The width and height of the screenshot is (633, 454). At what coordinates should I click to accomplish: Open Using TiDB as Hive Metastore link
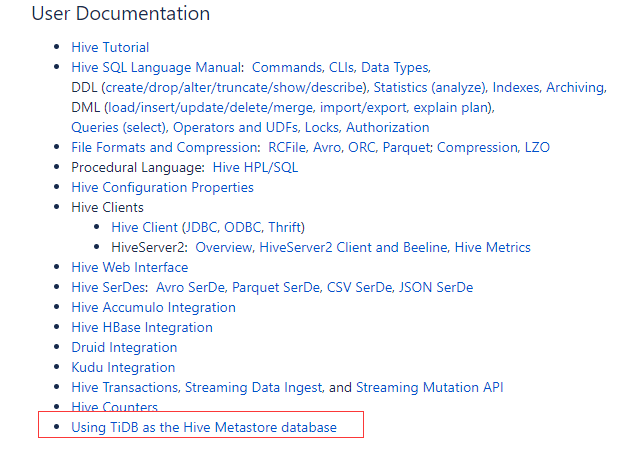204,427
